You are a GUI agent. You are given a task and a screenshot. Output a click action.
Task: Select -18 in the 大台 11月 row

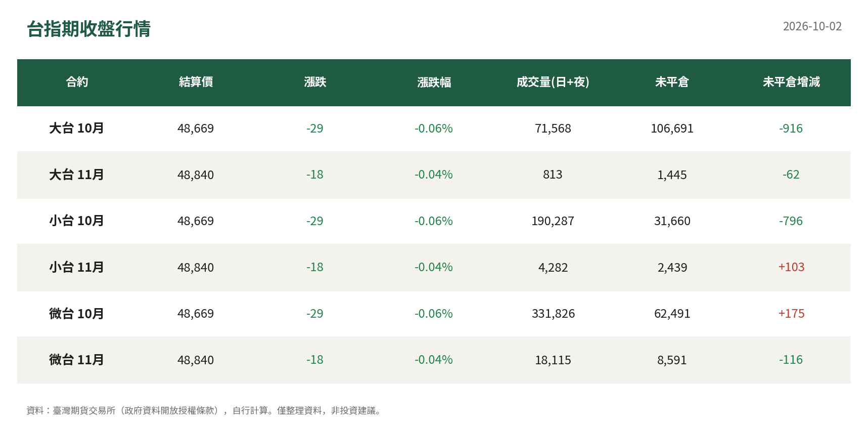315,175
